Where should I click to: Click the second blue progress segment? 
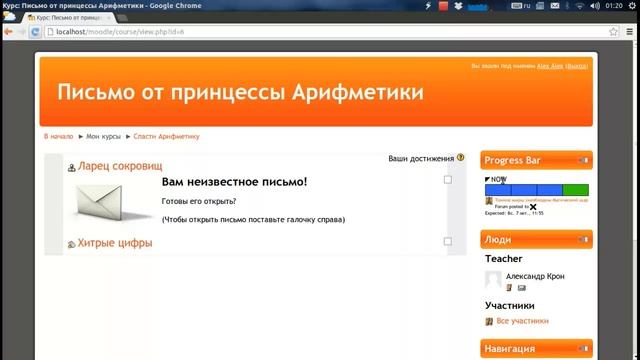click(524, 190)
